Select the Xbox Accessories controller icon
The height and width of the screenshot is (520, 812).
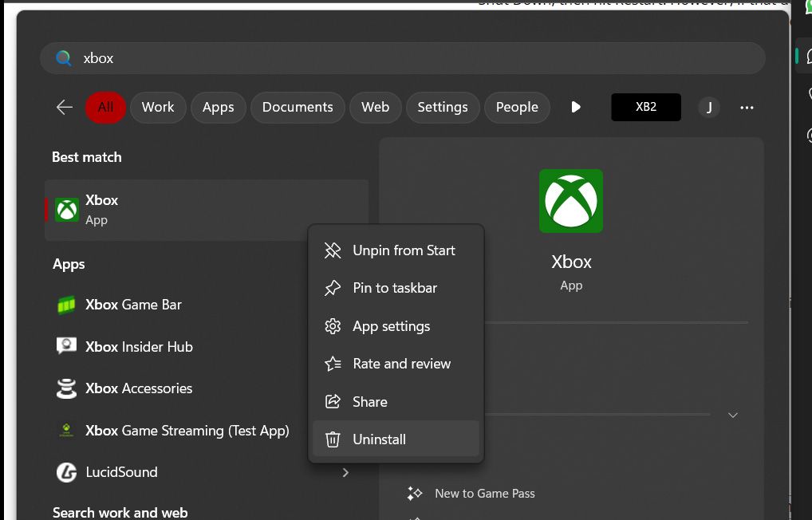[x=67, y=388]
